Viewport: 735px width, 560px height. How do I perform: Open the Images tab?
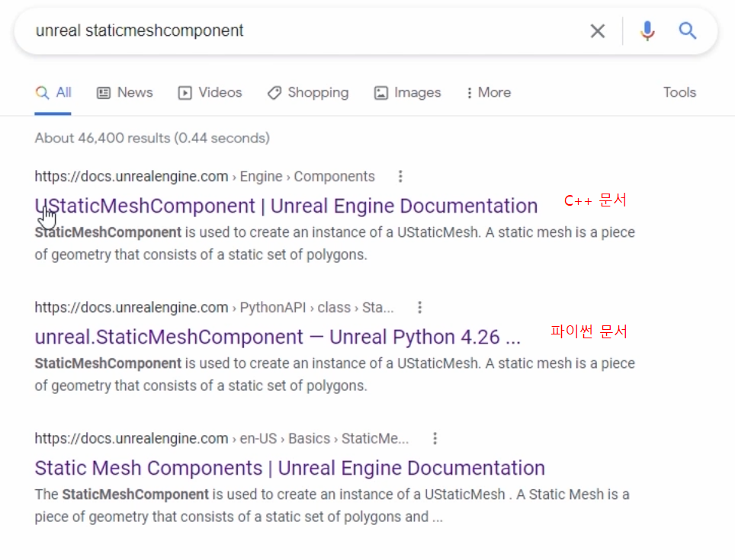pyautogui.click(x=407, y=93)
